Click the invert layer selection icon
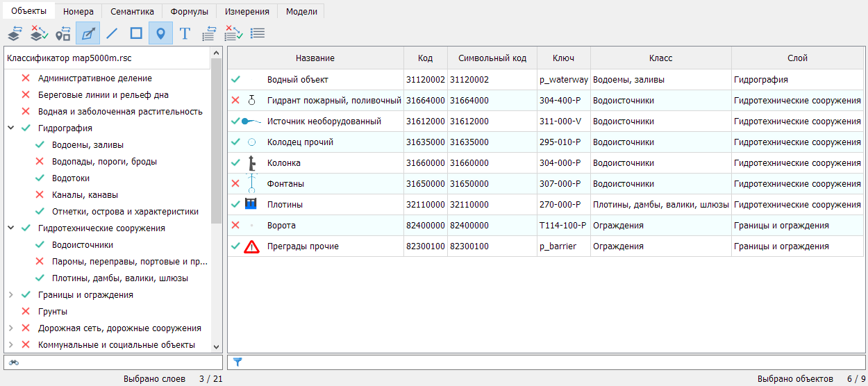The width and height of the screenshot is (868, 386). tap(39, 33)
